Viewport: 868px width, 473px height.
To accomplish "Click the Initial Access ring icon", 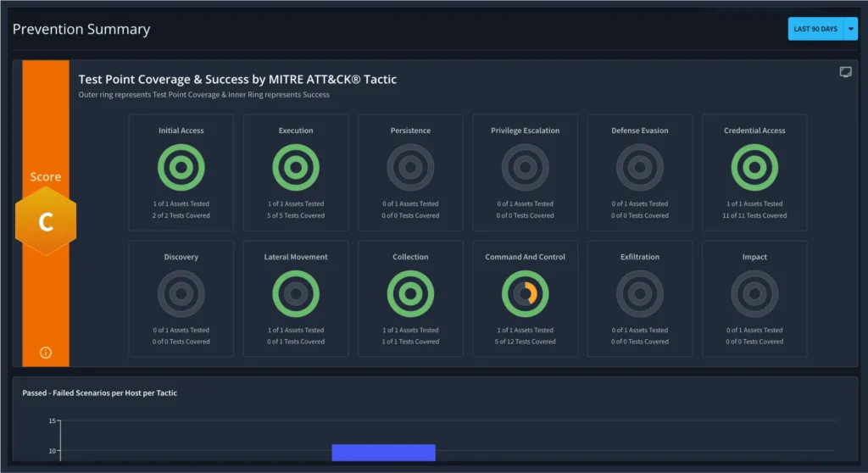I will (x=181, y=168).
